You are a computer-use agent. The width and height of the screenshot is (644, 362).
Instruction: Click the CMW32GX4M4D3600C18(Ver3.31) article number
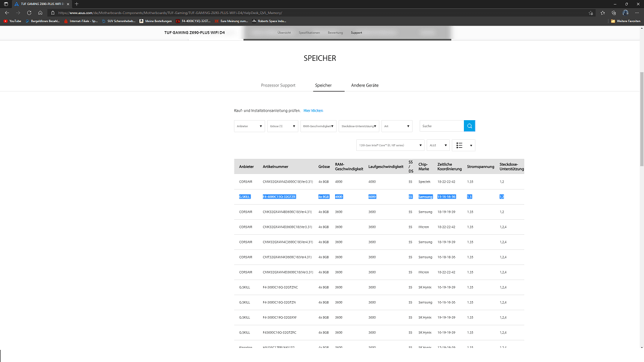pos(288,272)
